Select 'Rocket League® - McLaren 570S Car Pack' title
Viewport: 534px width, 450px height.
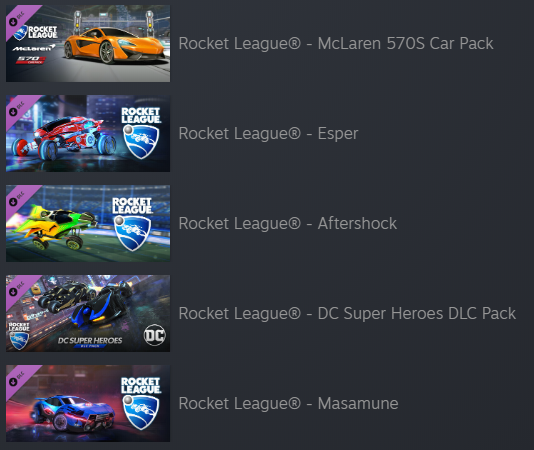336,44
